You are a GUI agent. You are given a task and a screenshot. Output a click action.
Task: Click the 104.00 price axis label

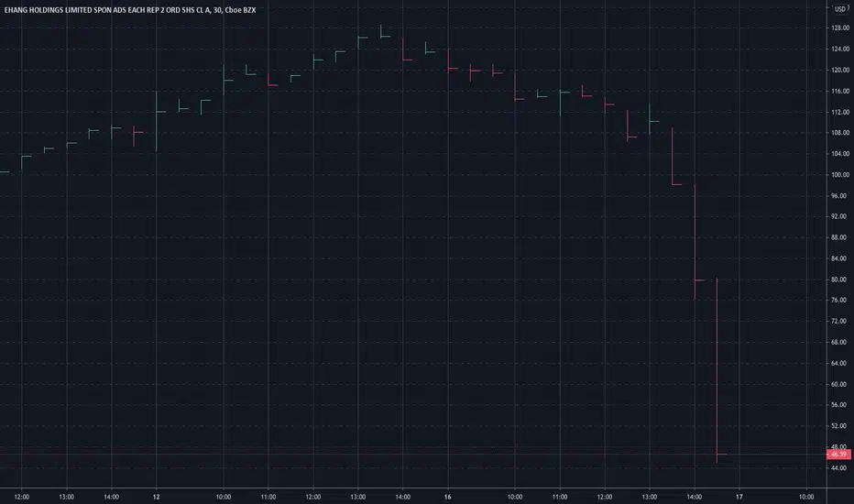point(840,154)
